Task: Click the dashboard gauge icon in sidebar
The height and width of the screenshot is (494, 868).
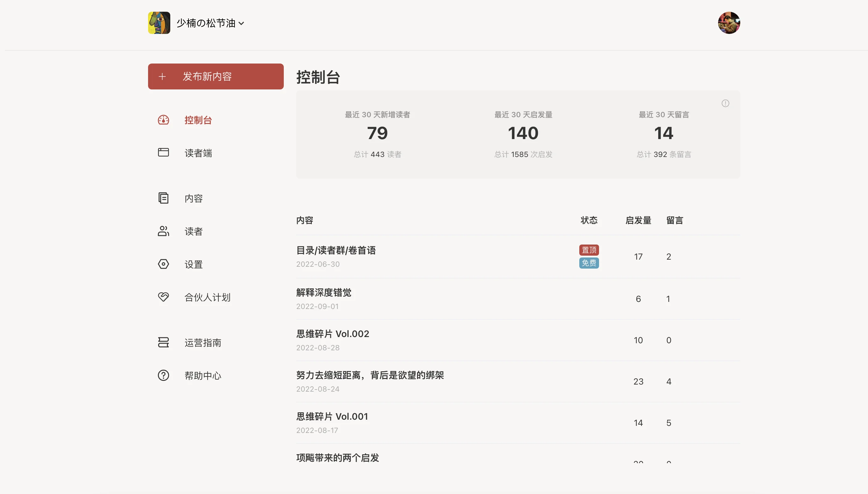Action: pyautogui.click(x=163, y=120)
